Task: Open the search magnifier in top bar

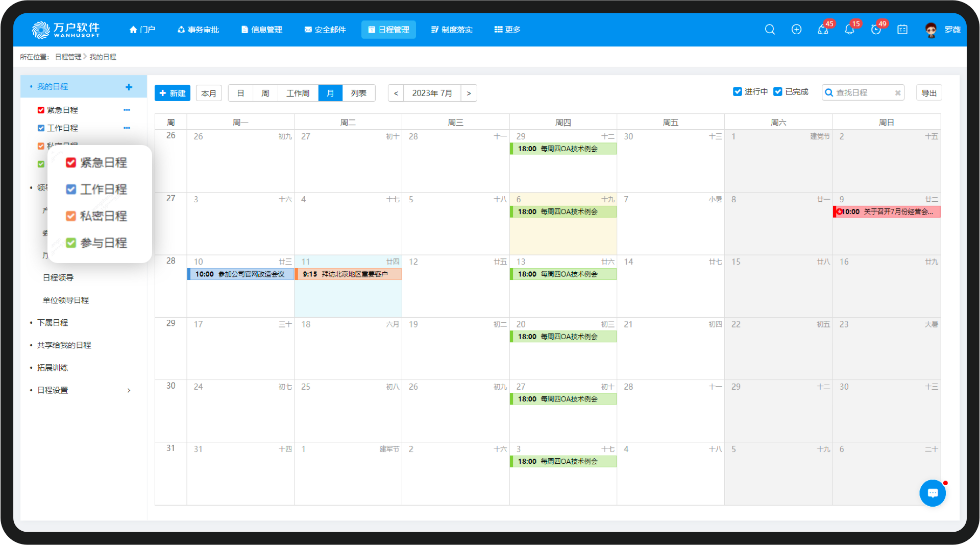Action: pos(770,30)
